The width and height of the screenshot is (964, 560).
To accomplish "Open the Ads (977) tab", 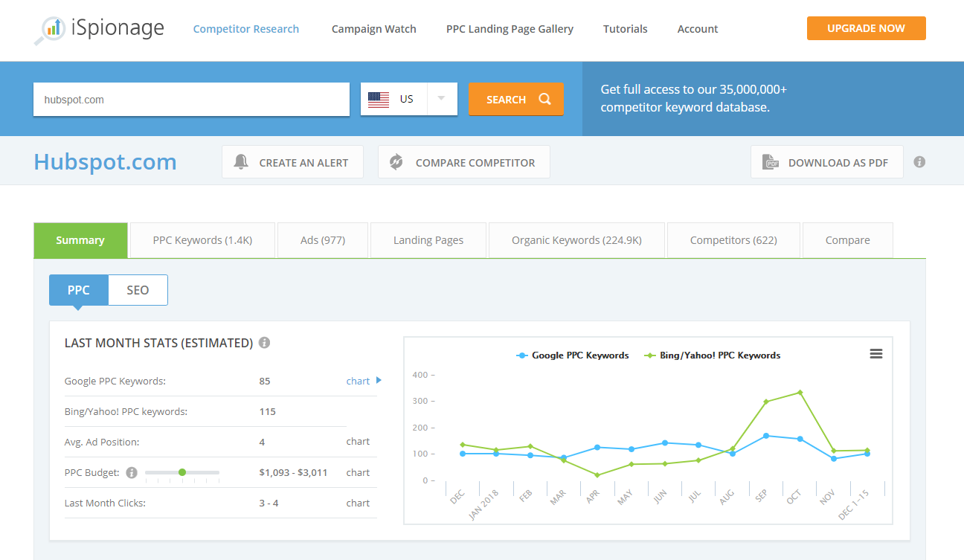I will click(x=323, y=240).
